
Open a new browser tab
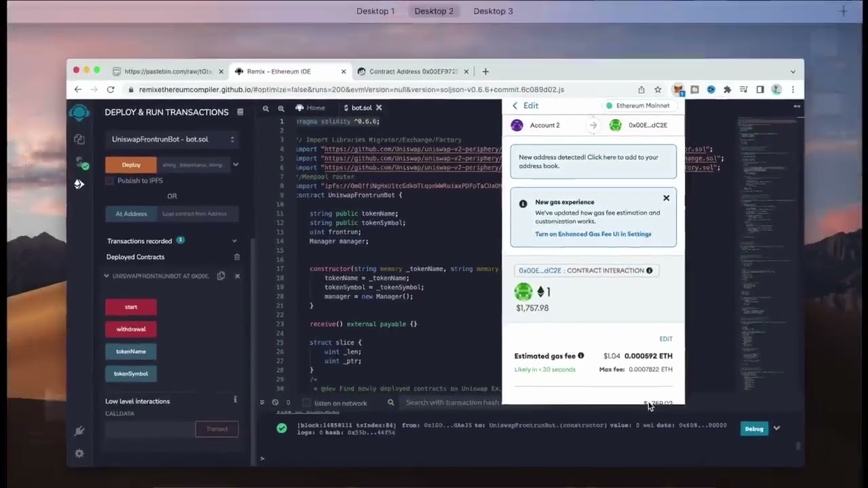tap(486, 71)
